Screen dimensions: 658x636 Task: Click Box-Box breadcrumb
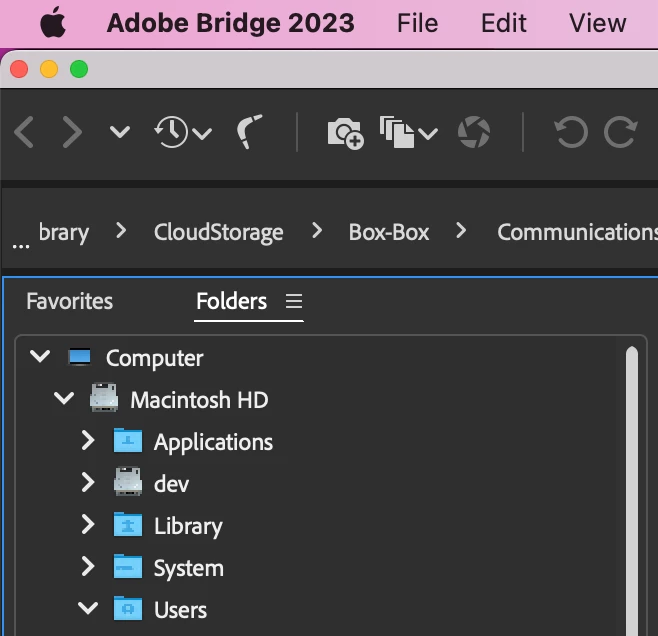(389, 232)
